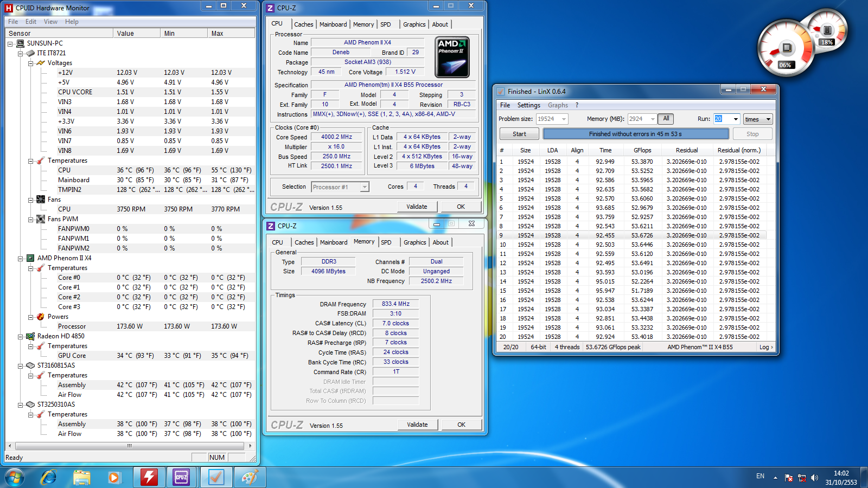The image size is (868, 488).
Task: Open the Windows Start menu orb
Action: pyautogui.click(x=15, y=477)
